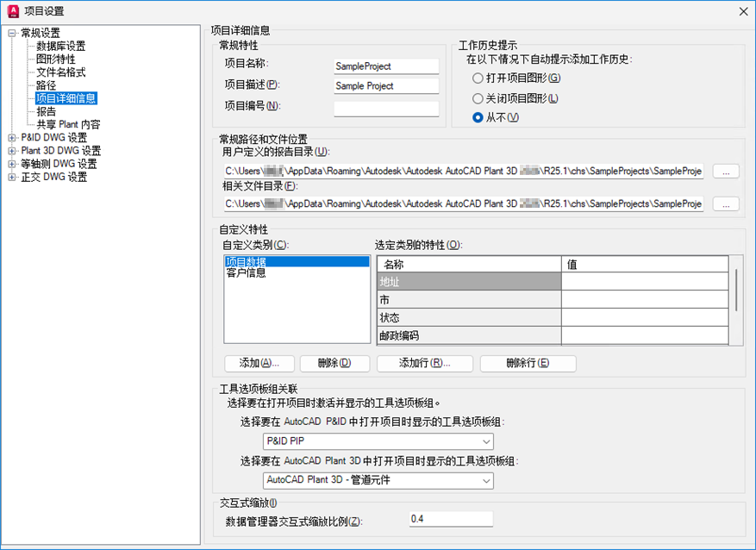
Task: Select 图形特性 in the tree
Action: click(56, 59)
